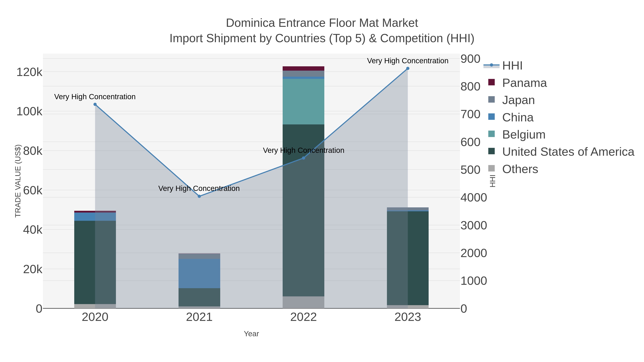Click Very High Concentration label above 2021 point

199,188
